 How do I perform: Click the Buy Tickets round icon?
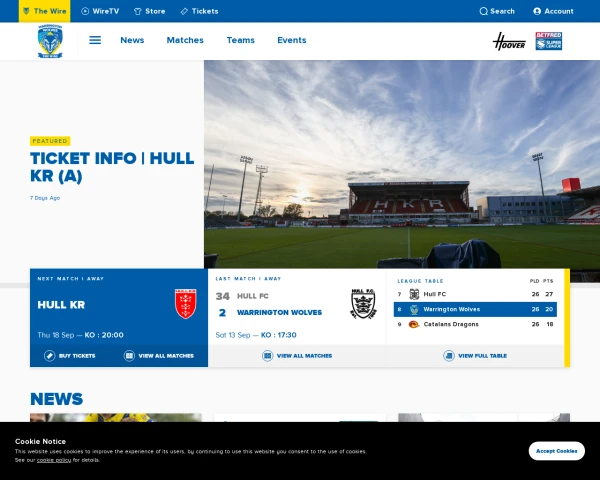tap(49, 356)
